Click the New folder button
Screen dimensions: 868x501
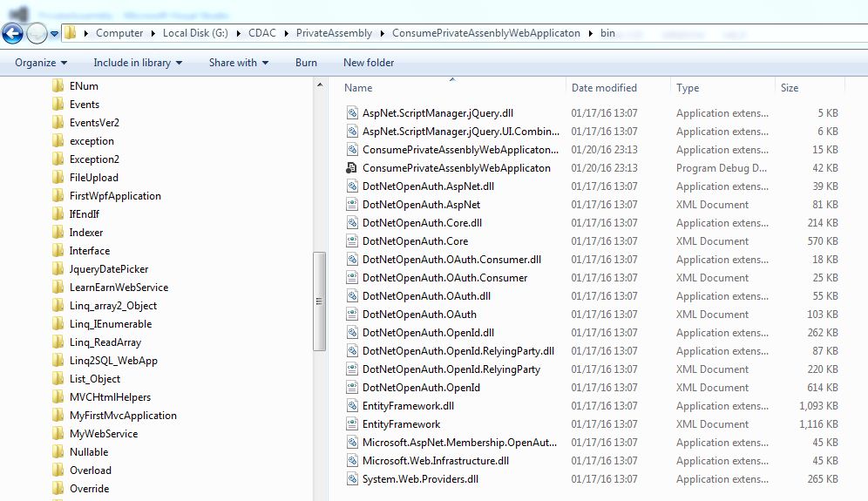(x=369, y=63)
